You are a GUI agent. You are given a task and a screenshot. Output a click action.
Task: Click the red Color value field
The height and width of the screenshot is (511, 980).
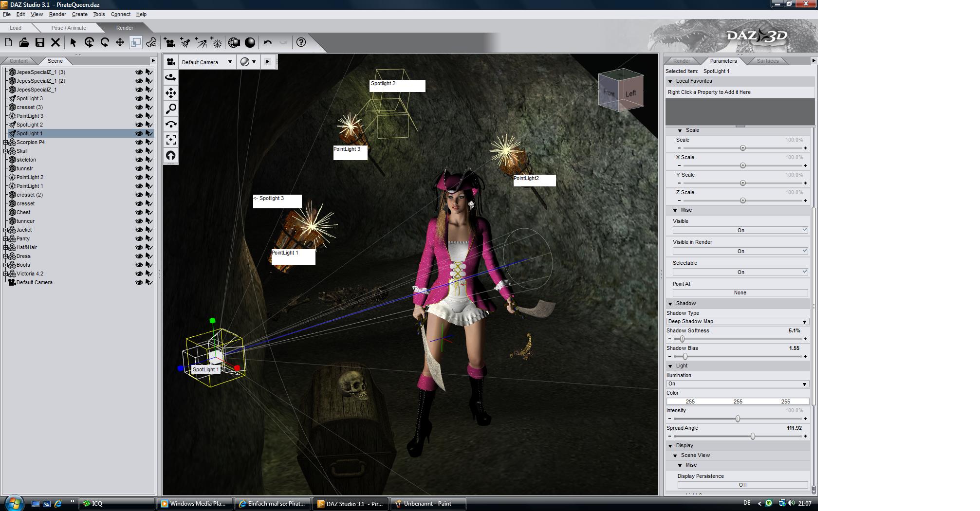(x=690, y=401)
